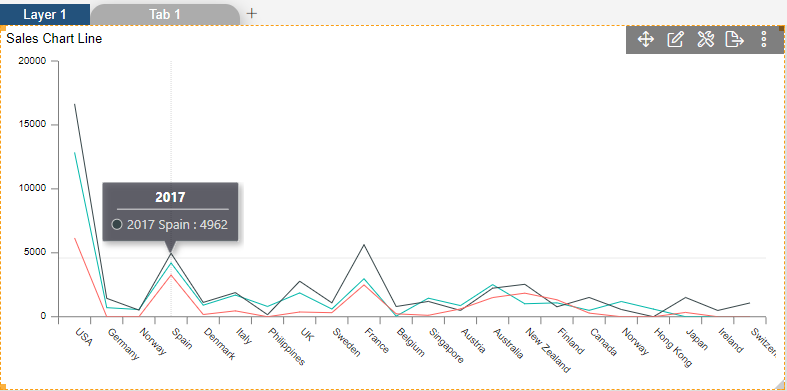Click the 20000 y-axis label
787x391 pixels.
(32, 61)
